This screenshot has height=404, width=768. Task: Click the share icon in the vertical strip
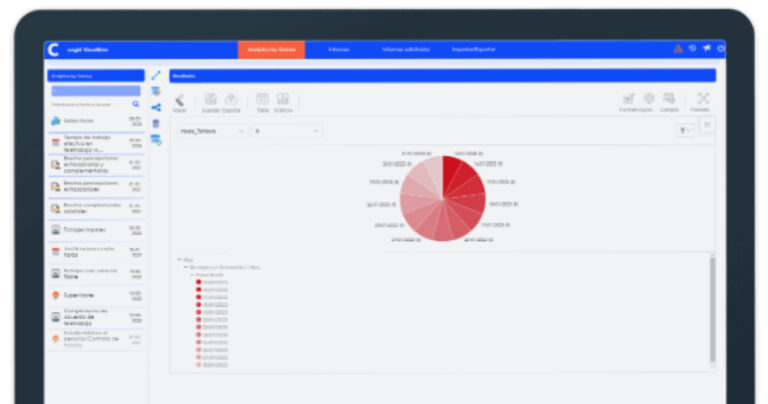pos(156,108)
